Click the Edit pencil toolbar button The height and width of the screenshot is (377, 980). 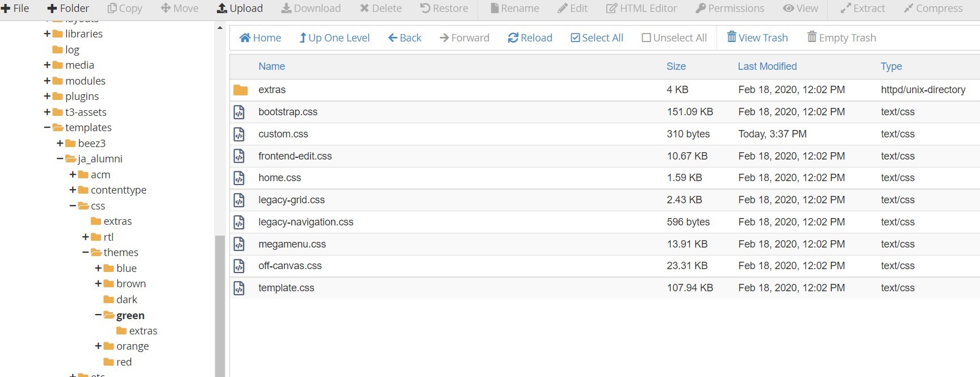[x=572, y=9]
